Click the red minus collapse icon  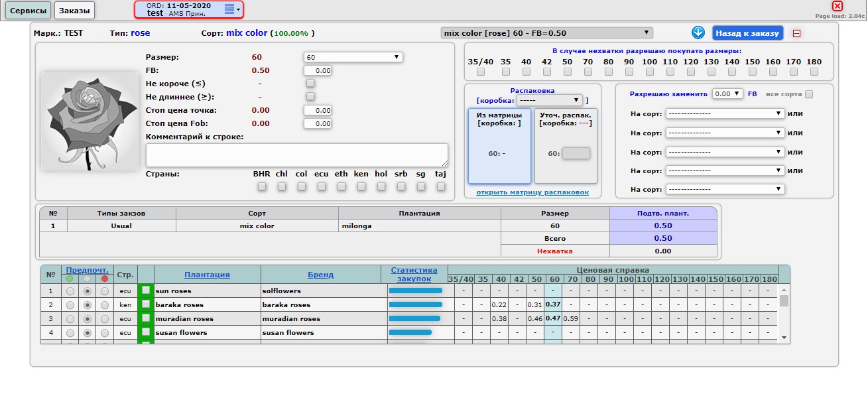(796, 33)
